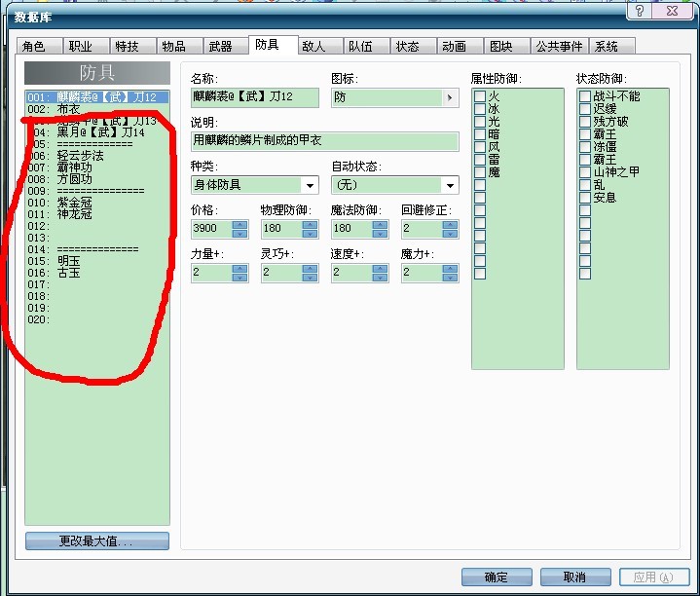Toggle the 魔 element defense checkbox
Image resolution: width=700 pixels, height=596 pixels.
pyautogui.click(x=480, y=172)
